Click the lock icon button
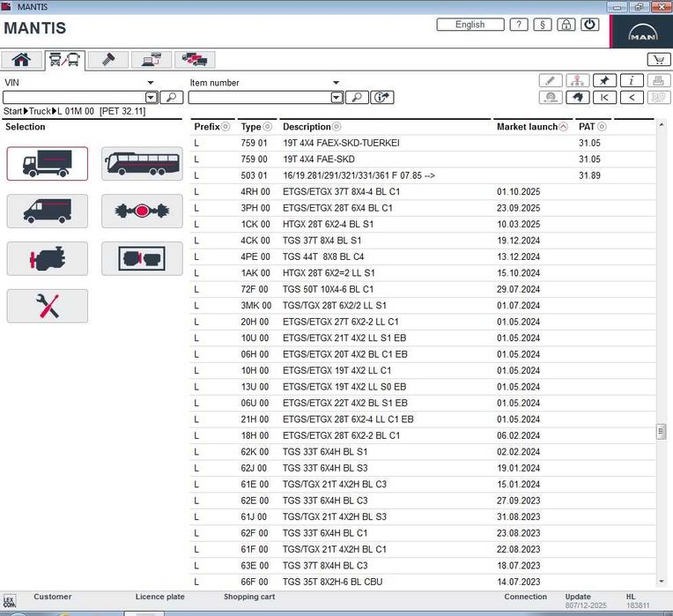Viewport: 673px width, 616px height. (x=566, y=25)
